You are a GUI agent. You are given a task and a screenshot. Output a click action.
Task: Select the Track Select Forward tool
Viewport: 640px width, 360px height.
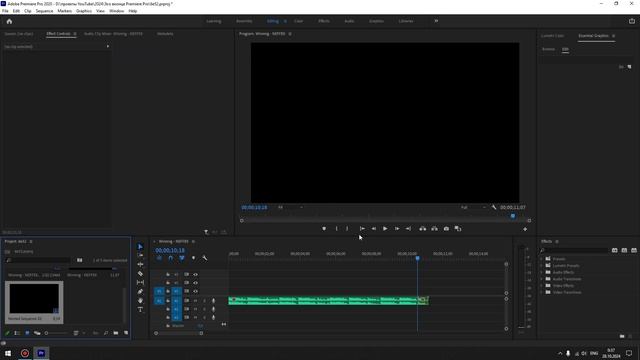point(140,256)
